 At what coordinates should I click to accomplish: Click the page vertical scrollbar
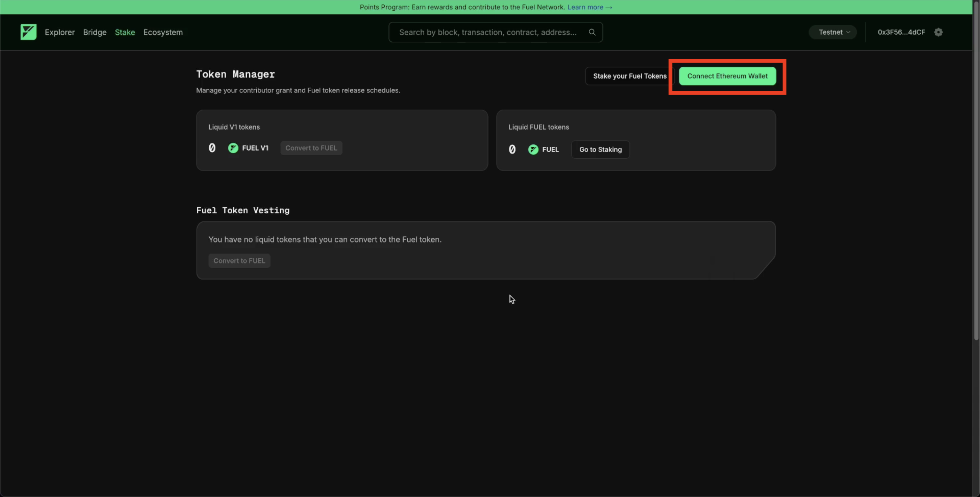point(976,171)
